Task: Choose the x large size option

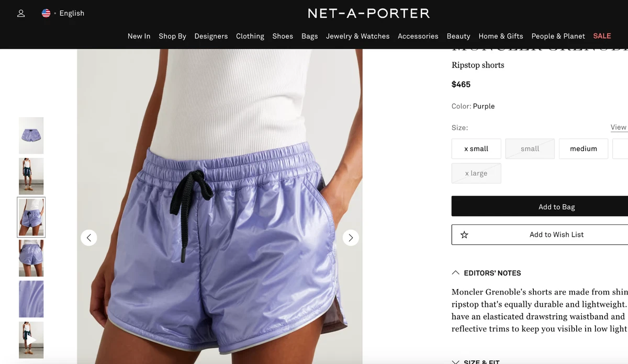Action: [476, 173]
